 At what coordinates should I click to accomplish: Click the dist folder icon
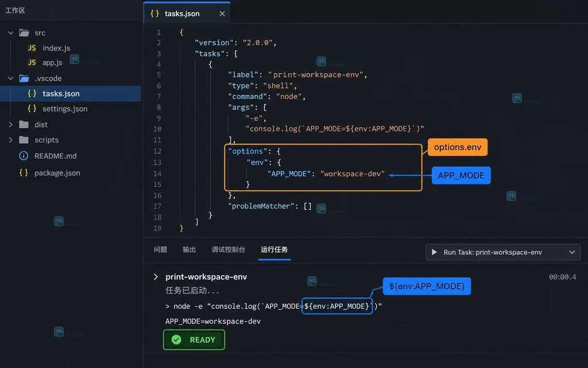click(x=24, y=124)
